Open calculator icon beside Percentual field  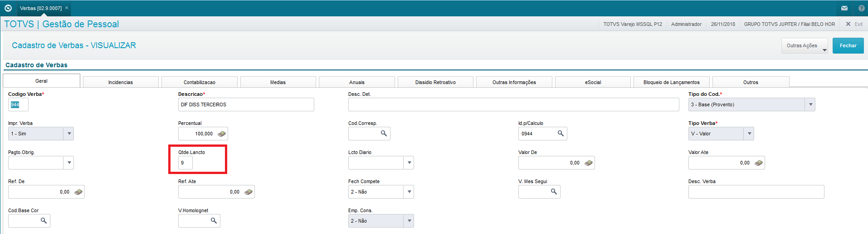(x=222, y=134)
